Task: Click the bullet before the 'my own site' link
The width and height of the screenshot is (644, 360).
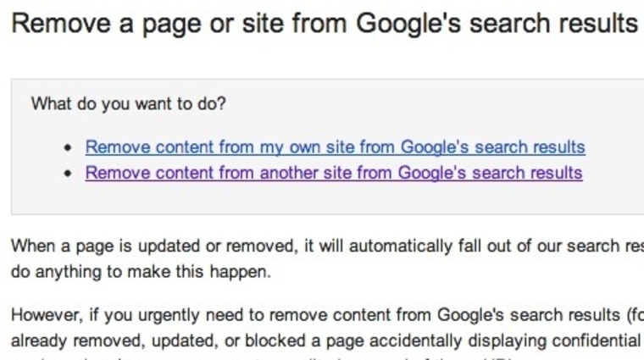Action: (x=69, y=148)
